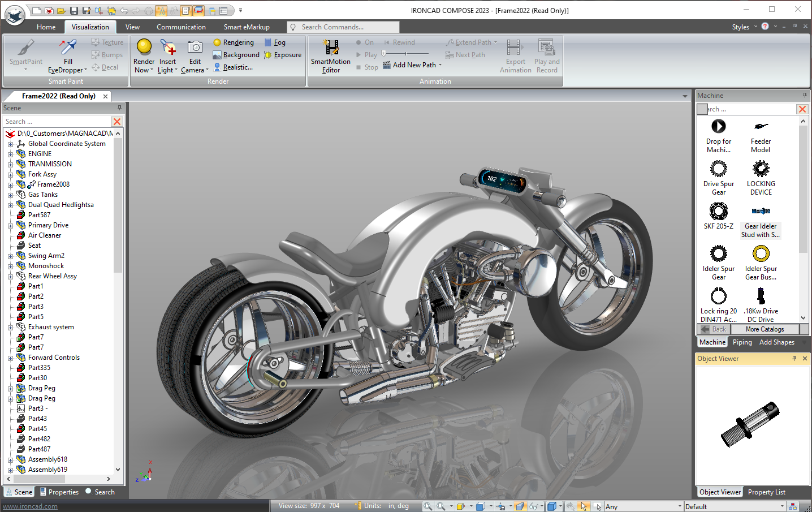Switch to the Piping catalog tab
The width and height of the screenshot is (812, 512).
point(742,342)
